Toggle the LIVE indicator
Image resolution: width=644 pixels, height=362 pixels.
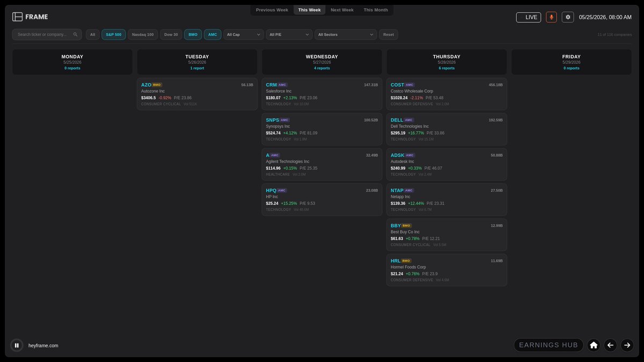(529, 17)
